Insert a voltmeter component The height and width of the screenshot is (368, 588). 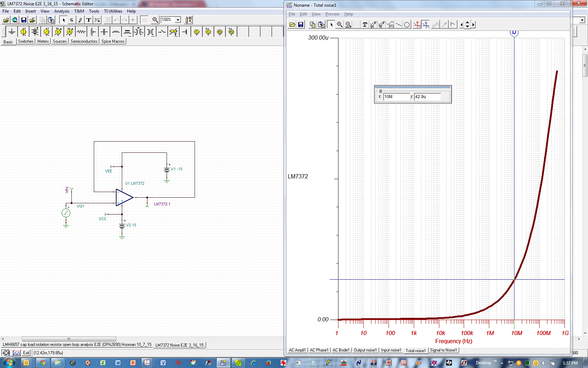[x=58, y=32]
